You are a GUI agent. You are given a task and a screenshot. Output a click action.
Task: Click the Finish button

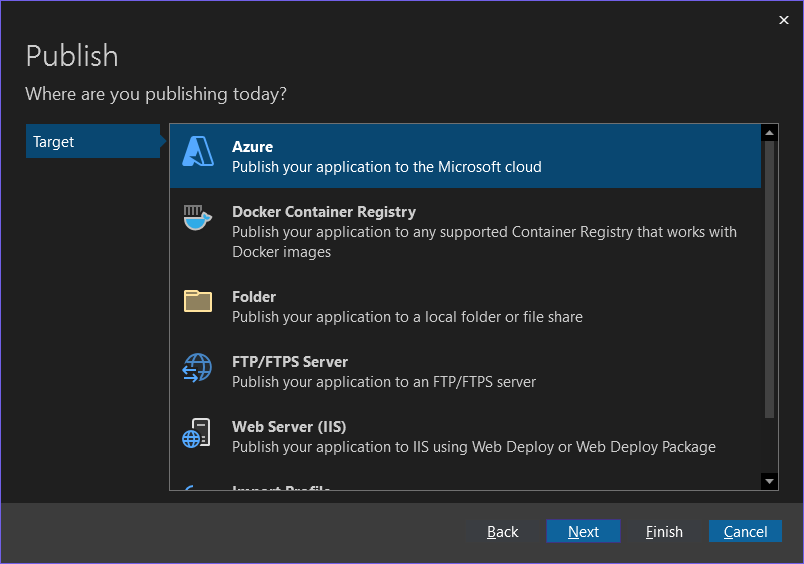664,531
